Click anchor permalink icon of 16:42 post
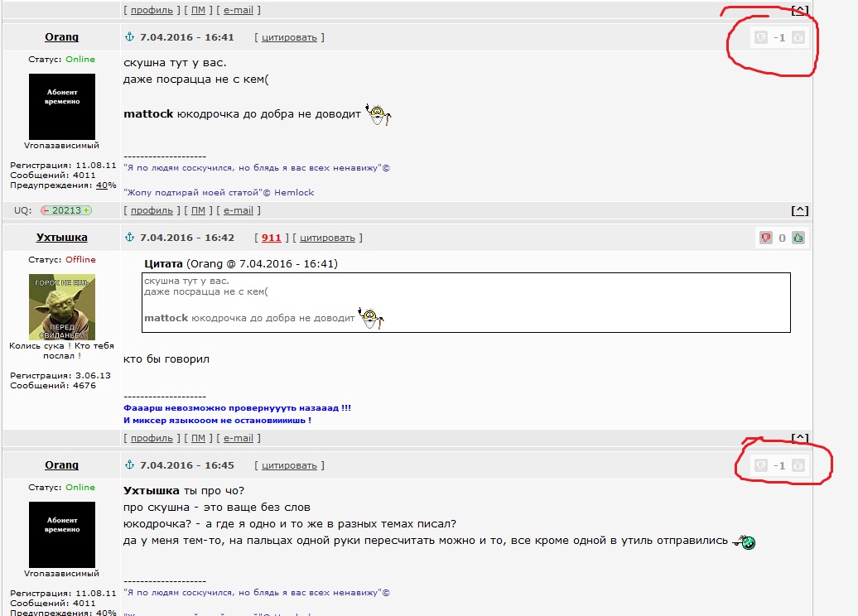The width and height of the screenshot is (858, 616). [130, 237]
